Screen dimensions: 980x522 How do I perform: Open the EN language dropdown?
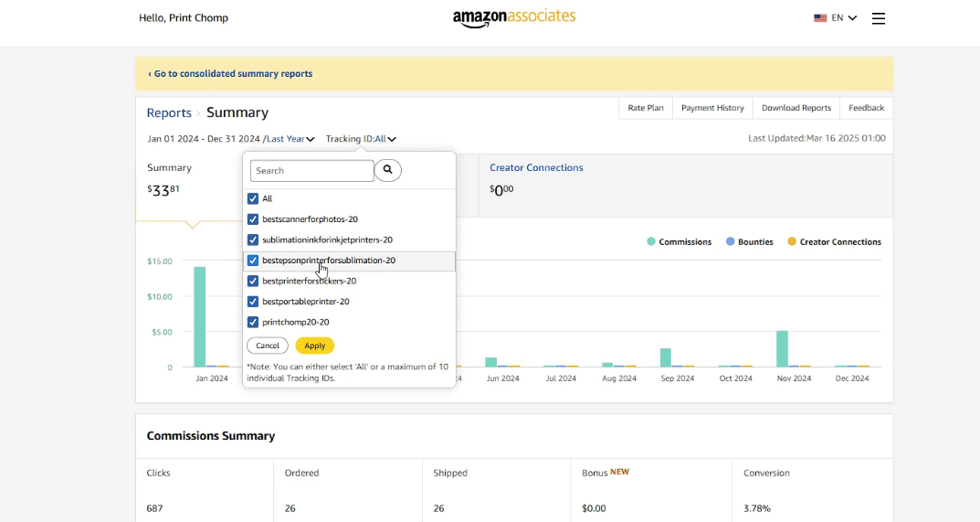pyautogui.click(x=844, y=18)
